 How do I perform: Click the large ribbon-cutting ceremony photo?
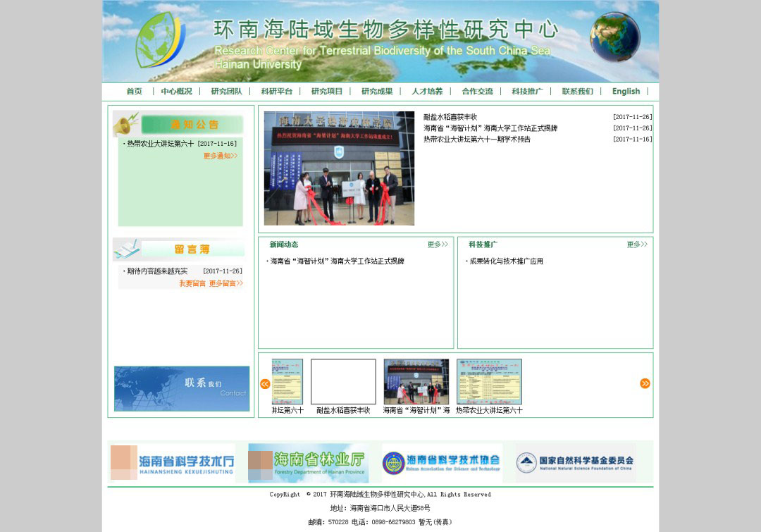339,168
